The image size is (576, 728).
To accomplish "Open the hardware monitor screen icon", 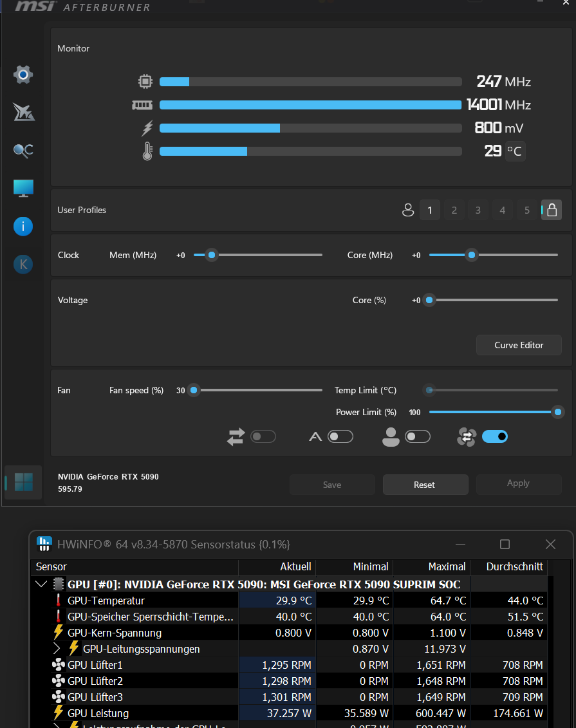I will pyautogui.click(x=23, y=188).
